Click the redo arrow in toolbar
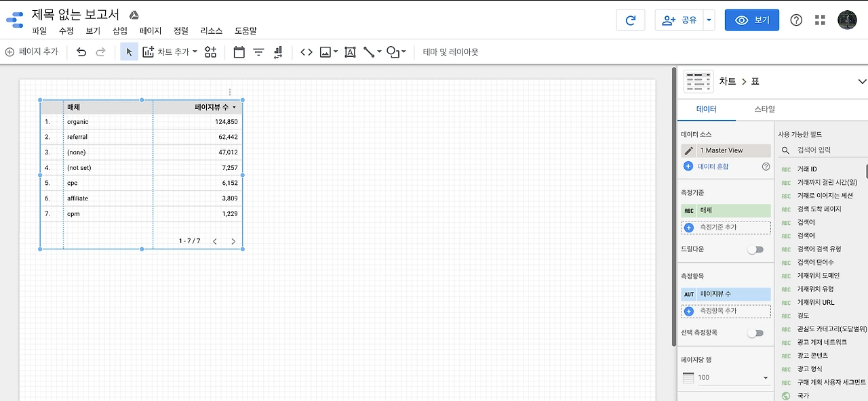The width and height of the screenshot is (868, 401). point(100,51)
